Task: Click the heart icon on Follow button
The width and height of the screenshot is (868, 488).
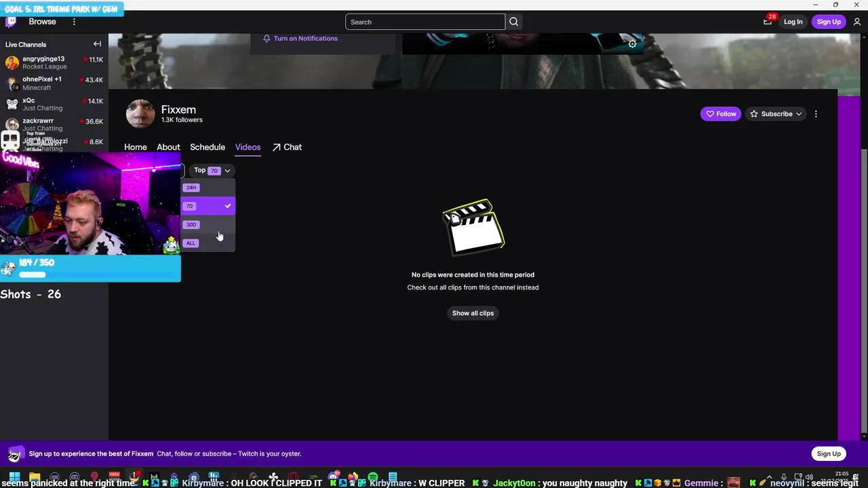Action: 710,114
